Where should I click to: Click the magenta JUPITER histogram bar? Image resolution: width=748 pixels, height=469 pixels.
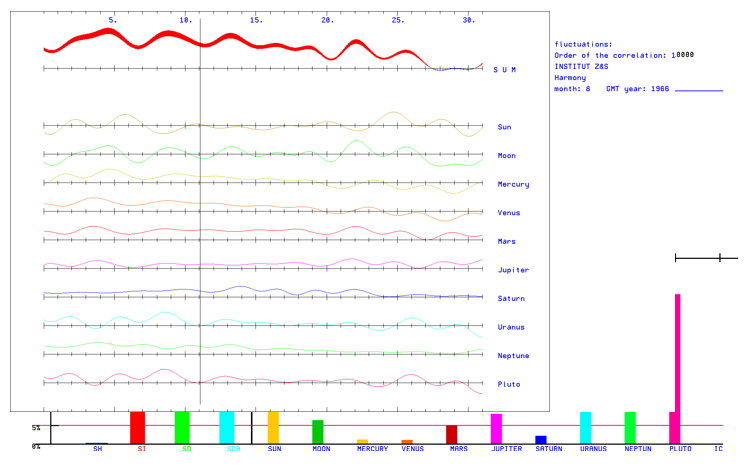tap(496, 428)
